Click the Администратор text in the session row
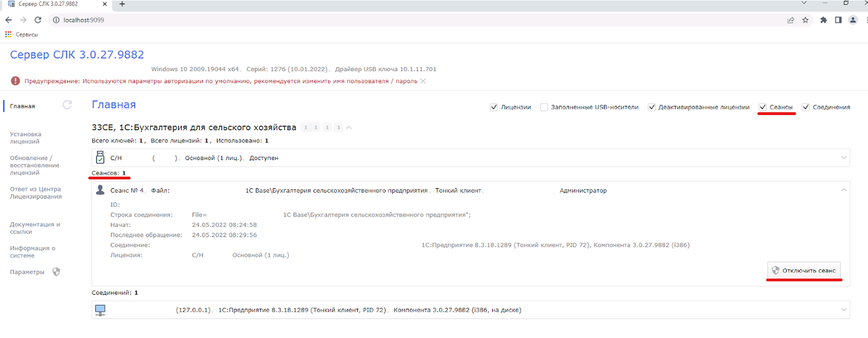 tap(583, 190)
